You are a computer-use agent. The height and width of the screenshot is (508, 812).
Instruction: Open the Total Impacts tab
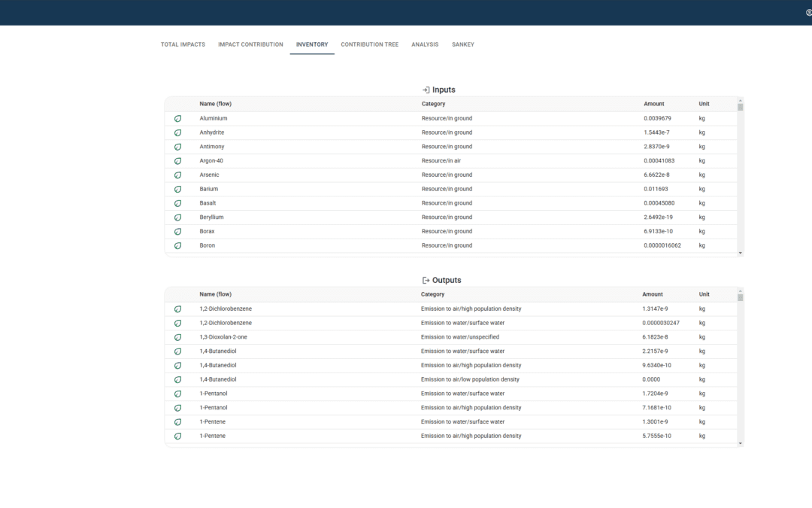pyautogui.click(x=183, y=44)
